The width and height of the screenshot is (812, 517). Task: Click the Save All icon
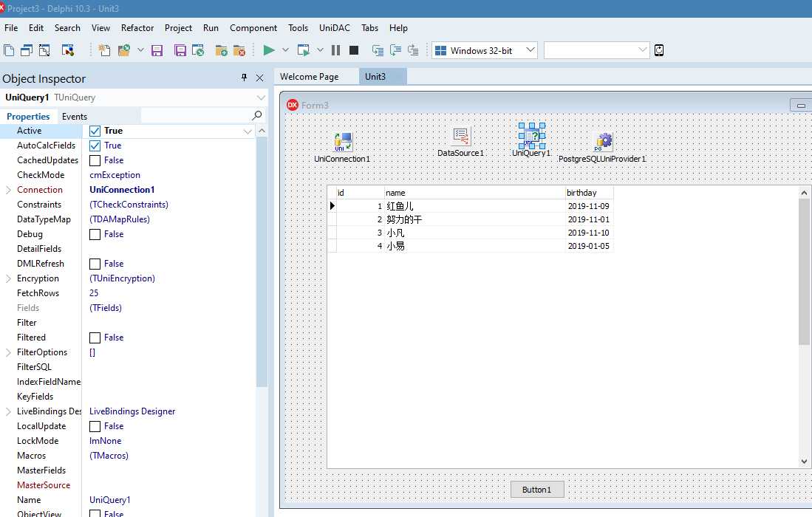click(x=180, y=50)
